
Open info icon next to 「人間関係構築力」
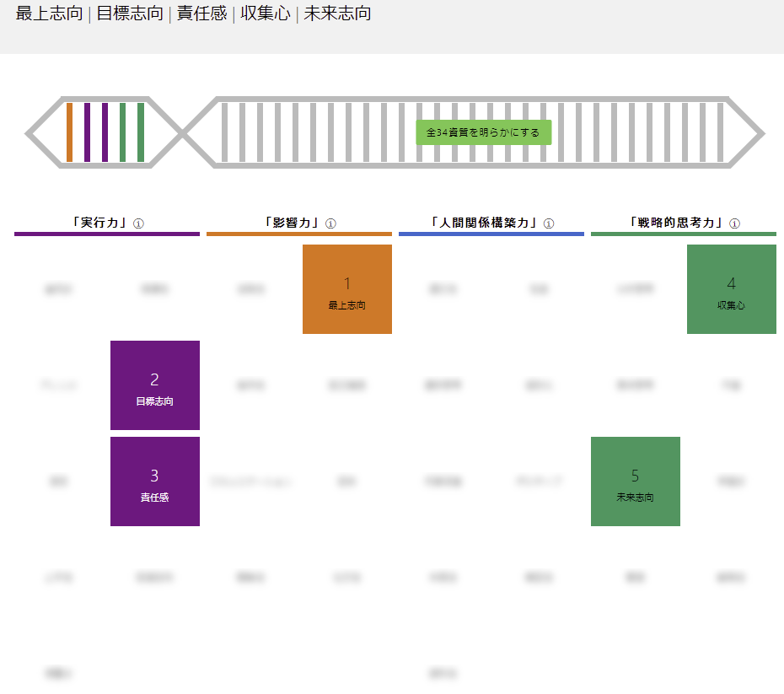click(x=549, y=223)
